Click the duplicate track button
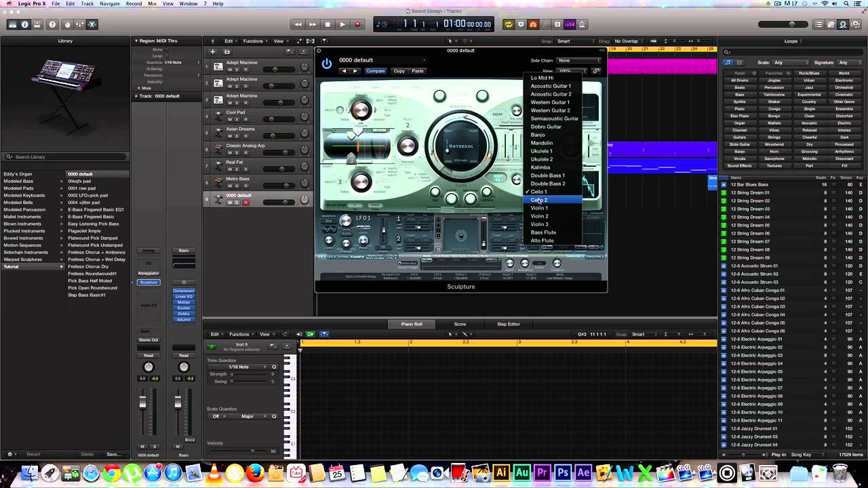 coord(226,52)
